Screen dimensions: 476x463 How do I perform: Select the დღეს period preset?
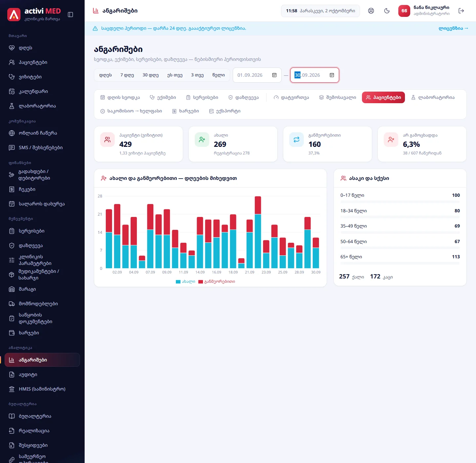tap(105, 75)
